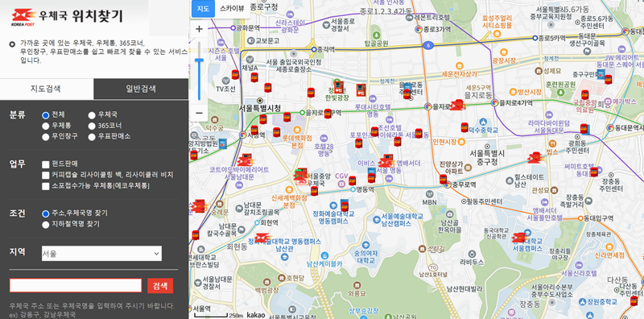
Task: Click the mailbox marker left of 덕수중학교
Action: pos(464,127)
